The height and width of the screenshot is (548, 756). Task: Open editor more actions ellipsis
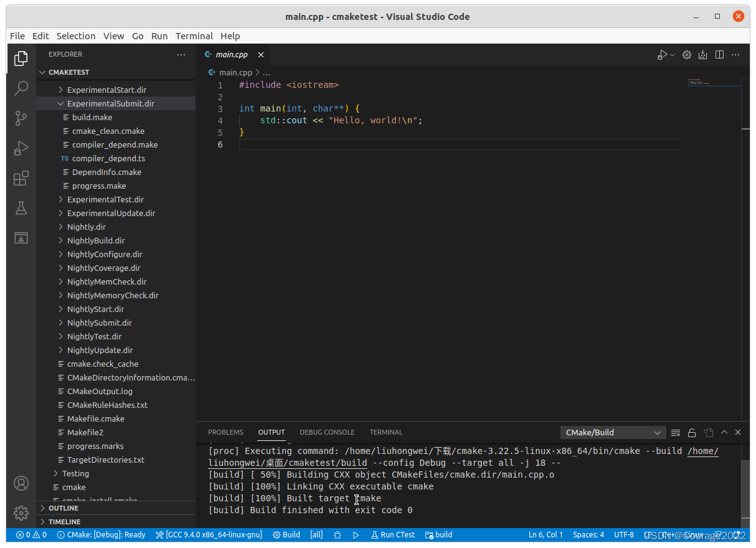(x=735, y=55)
